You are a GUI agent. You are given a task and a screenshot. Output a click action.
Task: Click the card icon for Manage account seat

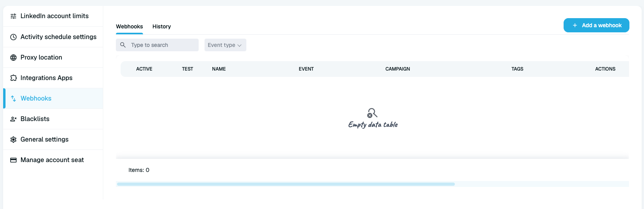[x=13, y=160]
